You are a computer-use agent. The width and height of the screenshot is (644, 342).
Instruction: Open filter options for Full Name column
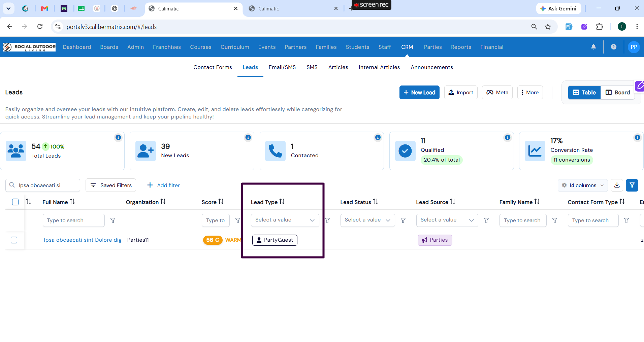[113, 220]
